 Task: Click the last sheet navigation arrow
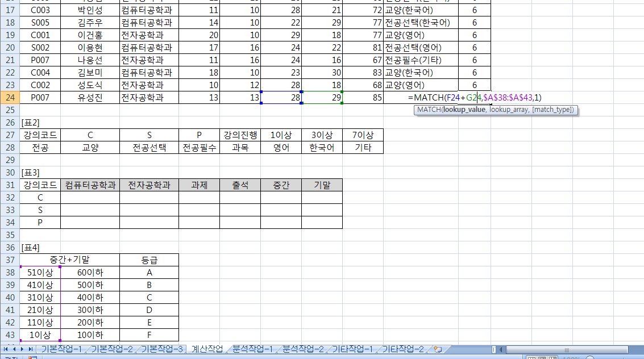point(30,349)
